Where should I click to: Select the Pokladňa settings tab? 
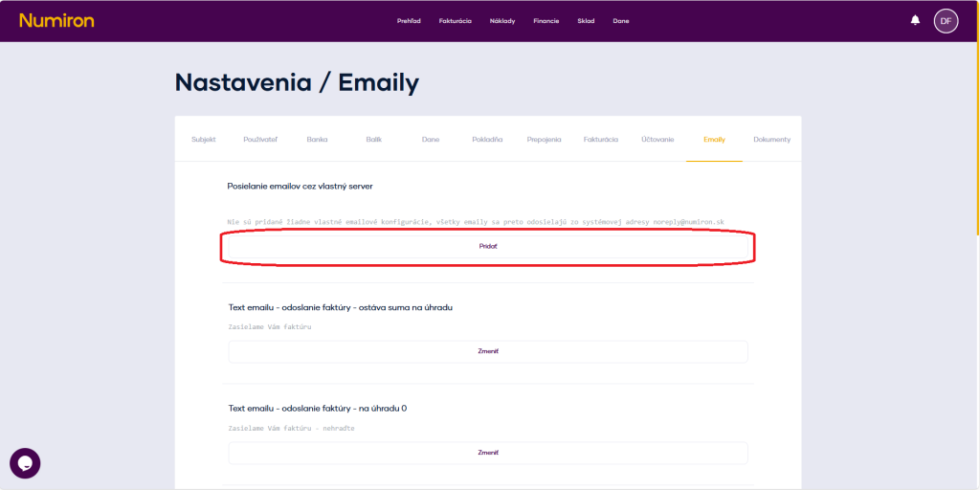click(x=487, y=140)
